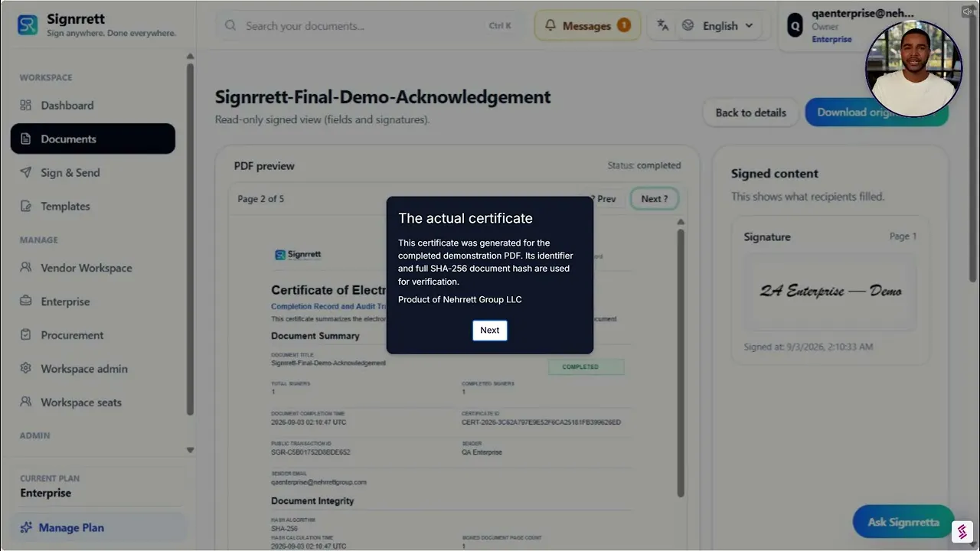Click the search magnifier icon
The height and width of the screenshot is (551, 980).
pyautogui.click(x=230, y=26)
